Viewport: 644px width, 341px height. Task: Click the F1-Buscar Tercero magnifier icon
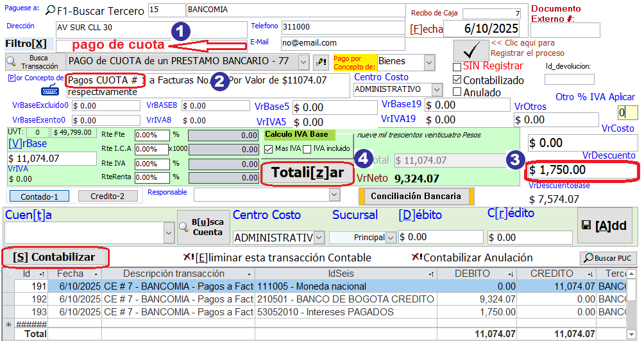50,11
